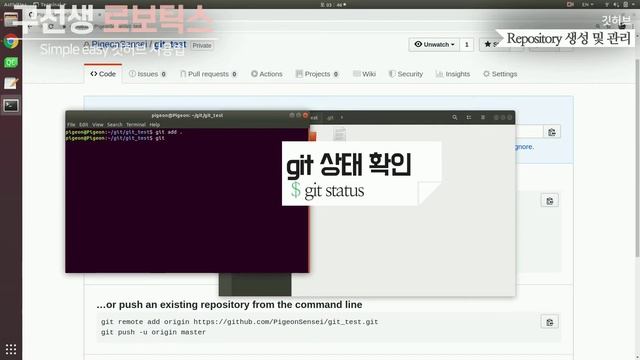The width and height of the screenshot is (640, 360).
Task: Open terminal View menu
Action: pyautogui.click(x=98, y=124)
